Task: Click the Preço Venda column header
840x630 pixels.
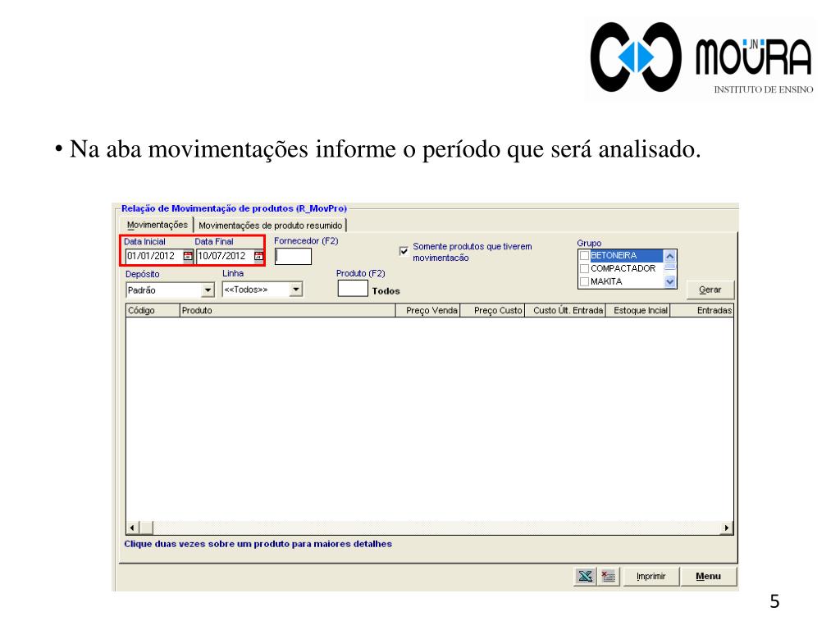Action: [427, 311]
